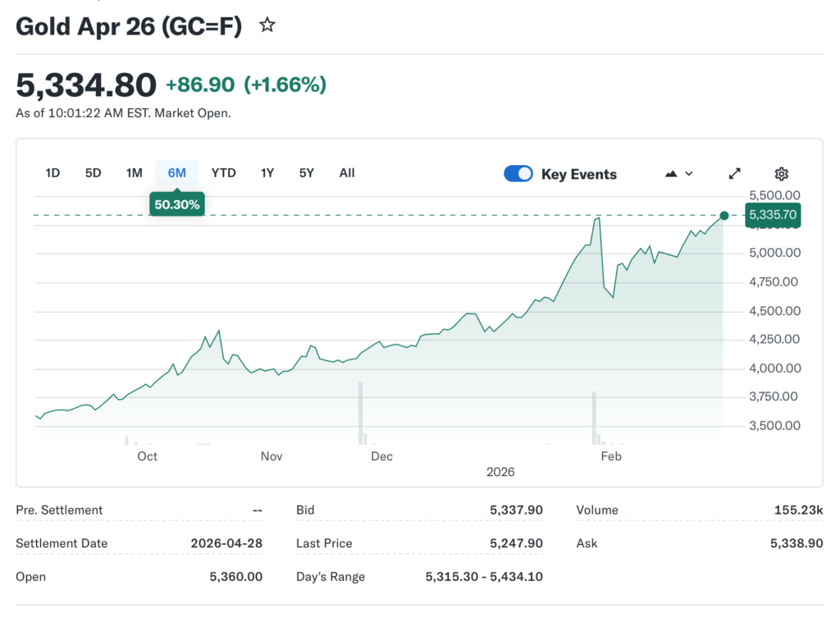Click the 50.30% performance badge
Viewport: 840px width, 622px height.
(176, 204)
